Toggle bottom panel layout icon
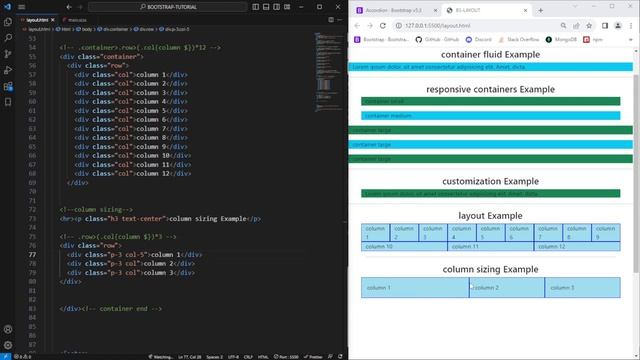This screenshot has width=640, height=360. 266,7
